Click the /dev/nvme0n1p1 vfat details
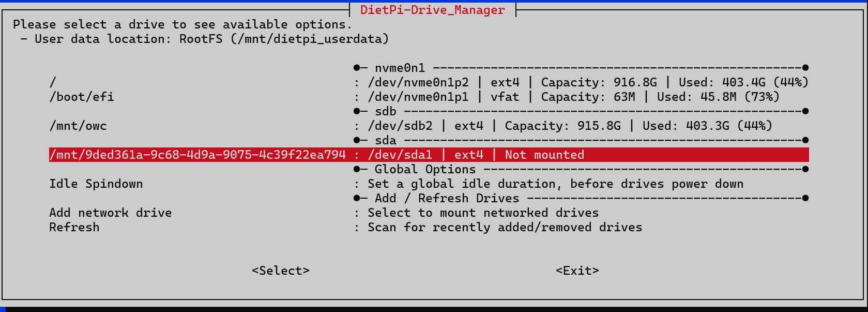 [x=573, y=97]
